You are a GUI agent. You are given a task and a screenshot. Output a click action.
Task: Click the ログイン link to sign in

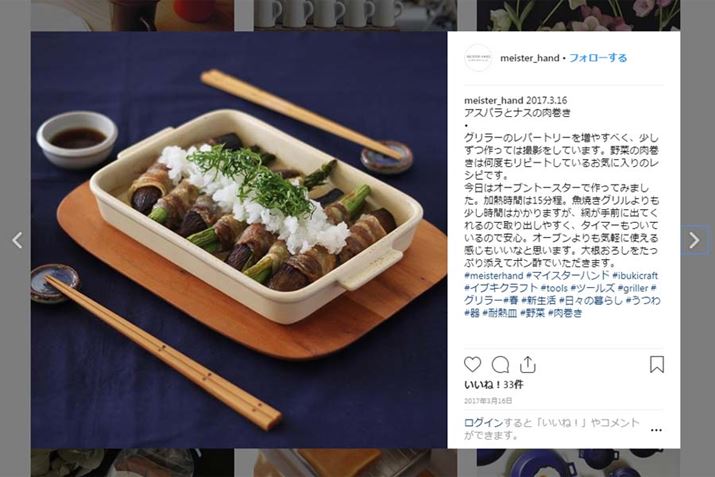(x=483, y=423)
